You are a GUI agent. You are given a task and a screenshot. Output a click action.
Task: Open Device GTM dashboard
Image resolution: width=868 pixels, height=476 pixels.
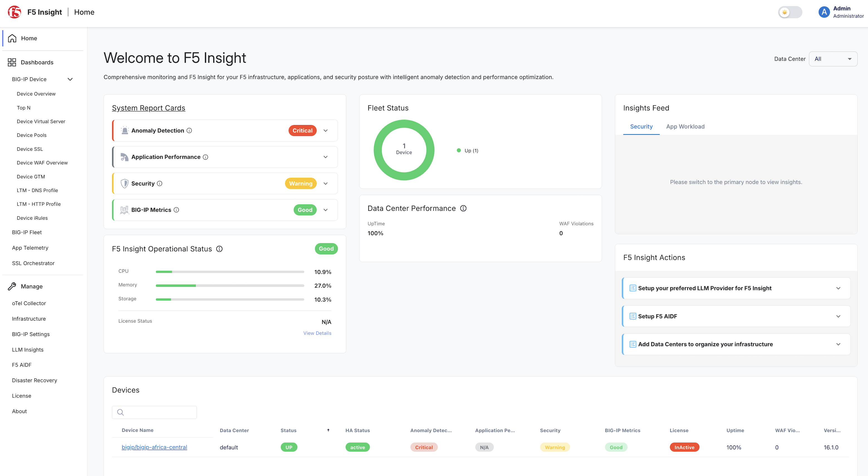(31, 176)
